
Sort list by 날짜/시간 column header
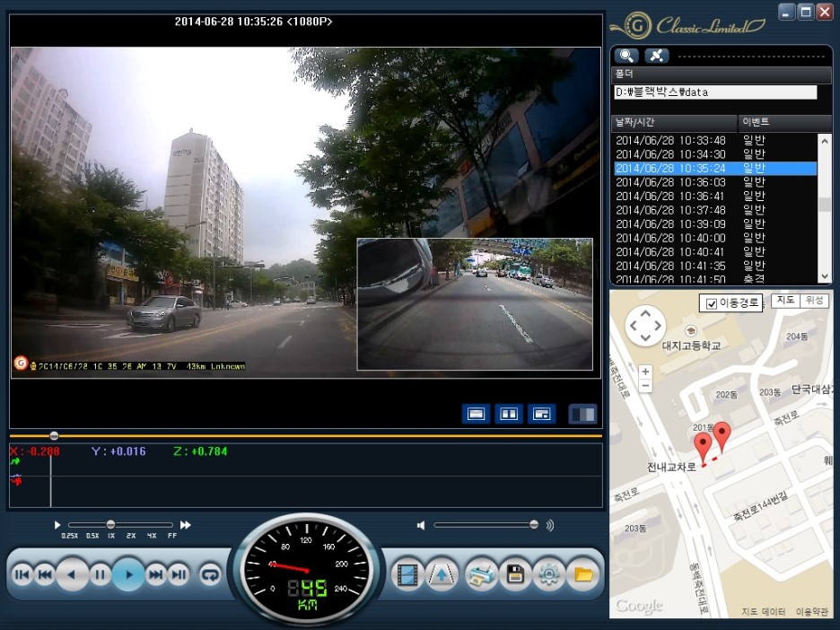673,122
